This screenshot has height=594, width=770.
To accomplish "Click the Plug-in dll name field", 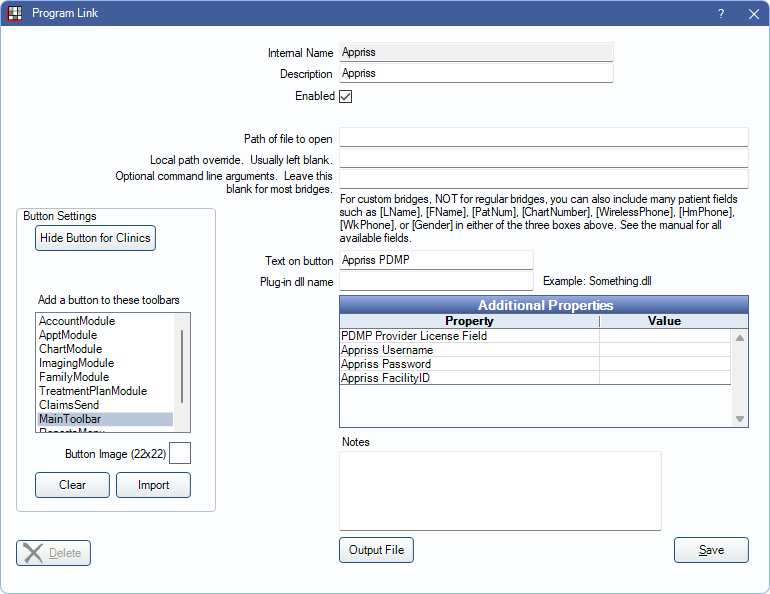I will [436, 281].
